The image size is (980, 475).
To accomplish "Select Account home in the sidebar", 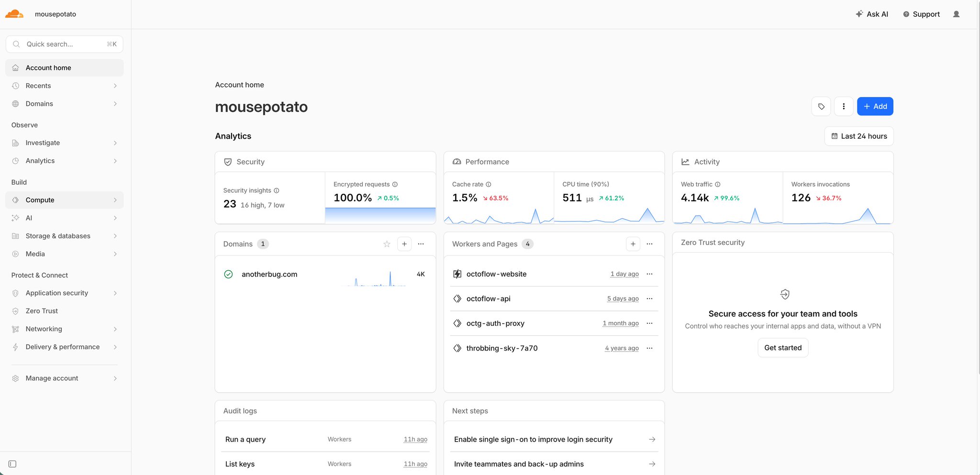I will [65, 68].
